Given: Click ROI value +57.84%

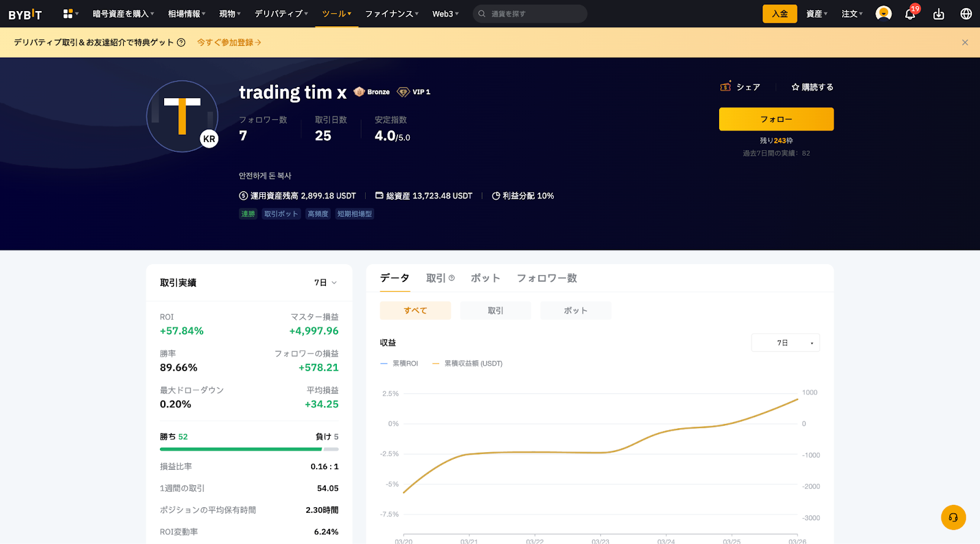Looking at the screenshot, I should coord(182,331).
